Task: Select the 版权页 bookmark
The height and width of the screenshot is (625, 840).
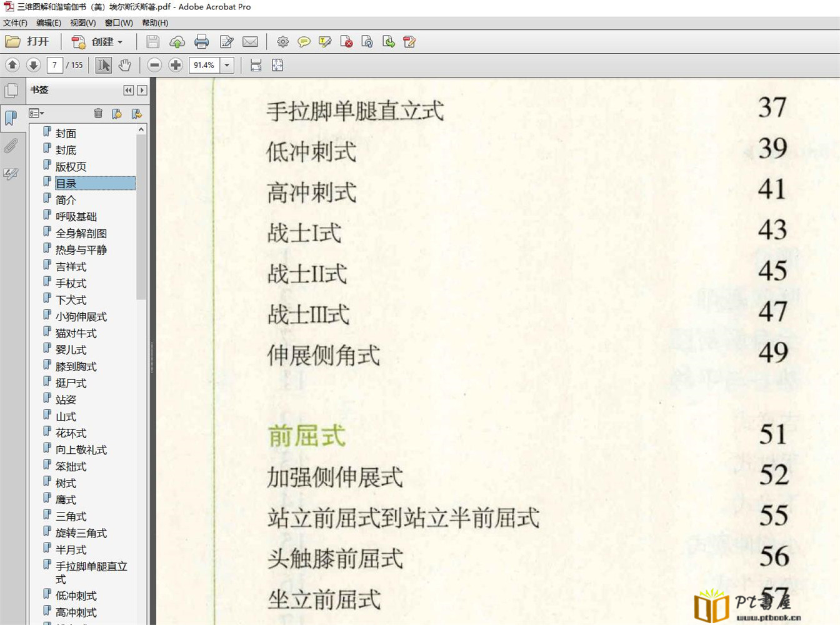Action: click(x=71, y=167)
